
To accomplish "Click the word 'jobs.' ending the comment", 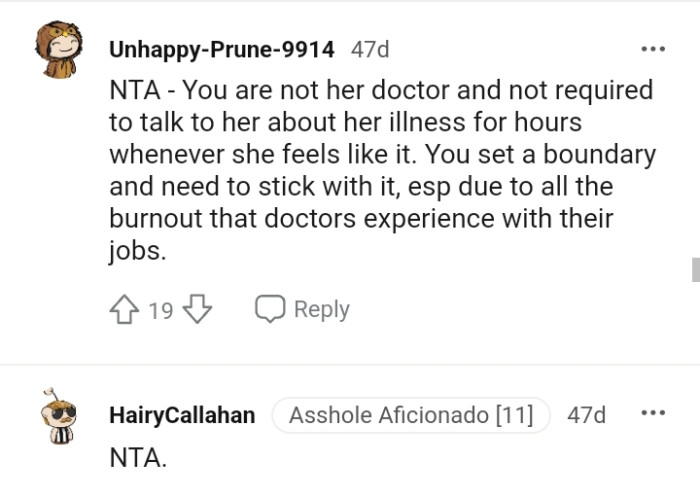I will point(136,251).
